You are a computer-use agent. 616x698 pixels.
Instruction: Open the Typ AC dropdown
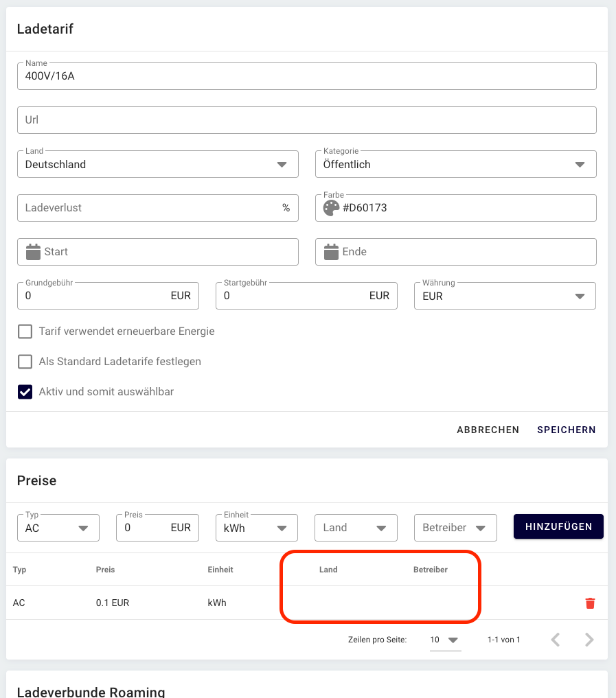tap(58, 528)
